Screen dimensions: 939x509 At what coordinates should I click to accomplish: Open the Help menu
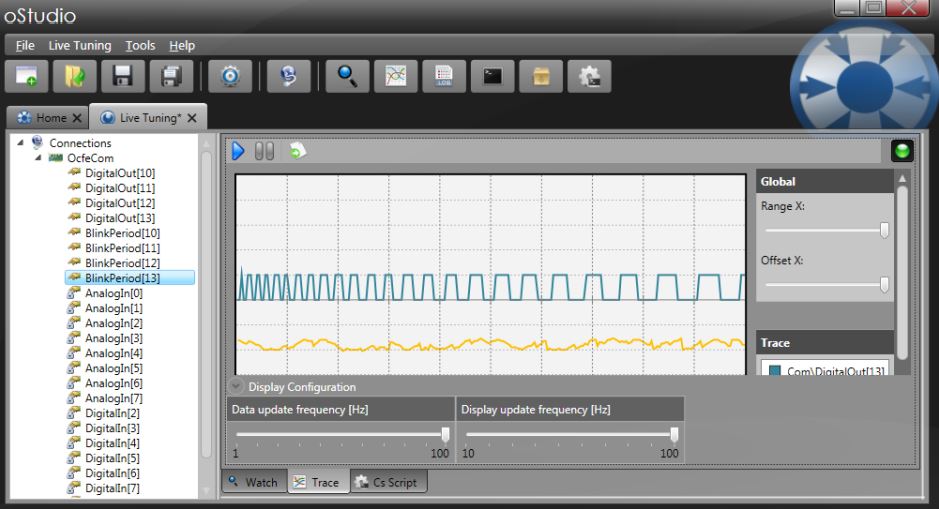pos(182,46)
